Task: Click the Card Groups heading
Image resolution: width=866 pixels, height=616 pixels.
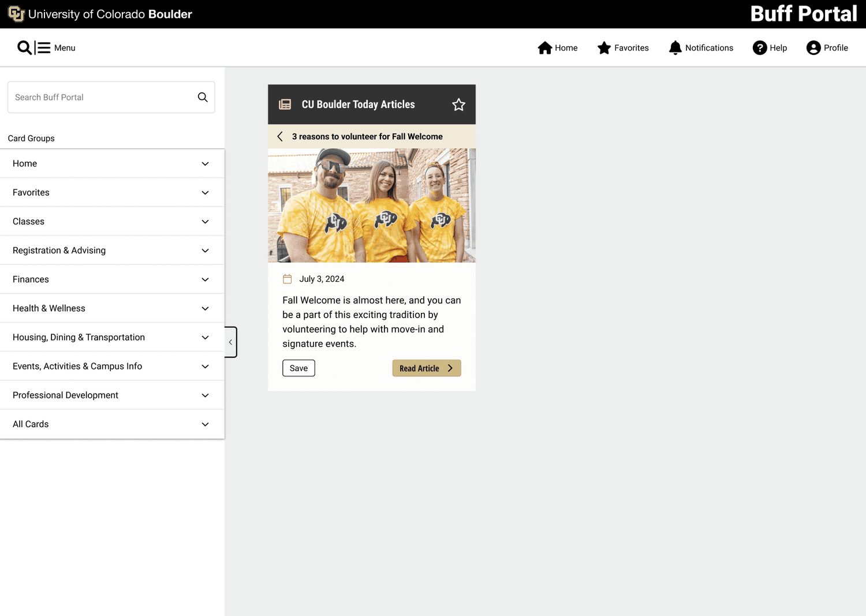Action: point(31,139)
